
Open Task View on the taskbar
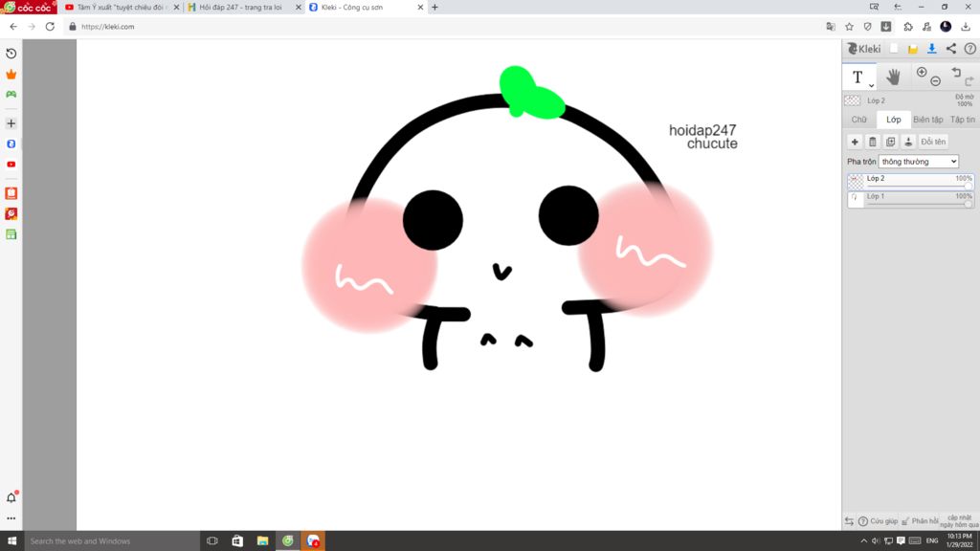(212, 541)
